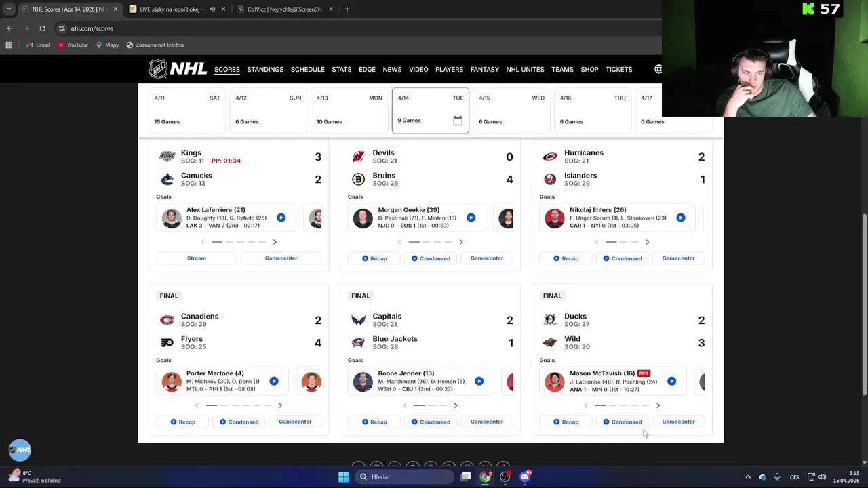
Task: Click Islanders team logo
Action: click(x=550, y=179)
